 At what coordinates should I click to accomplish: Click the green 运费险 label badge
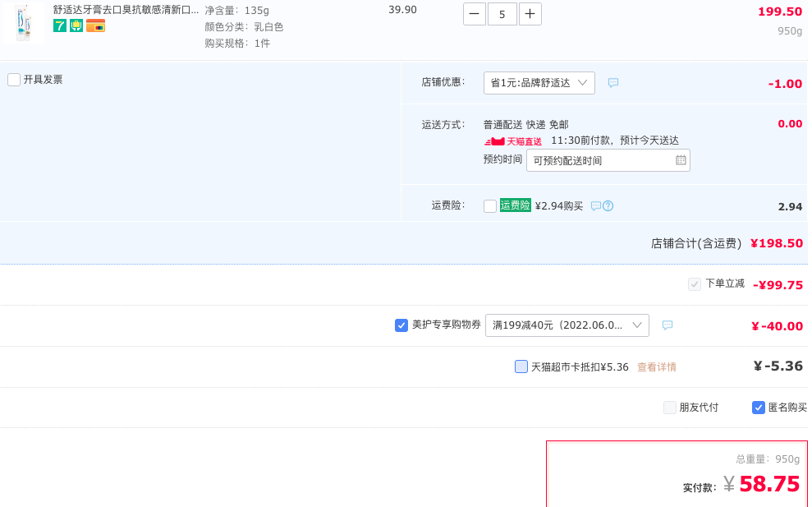[x=516, y=205]
